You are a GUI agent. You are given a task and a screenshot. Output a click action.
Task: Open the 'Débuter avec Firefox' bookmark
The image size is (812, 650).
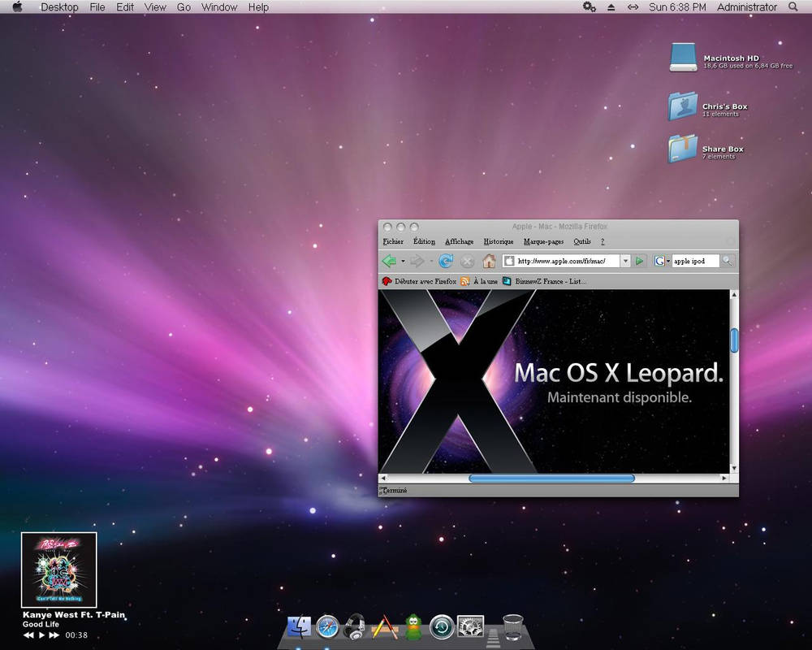click(x=419, y=281)
